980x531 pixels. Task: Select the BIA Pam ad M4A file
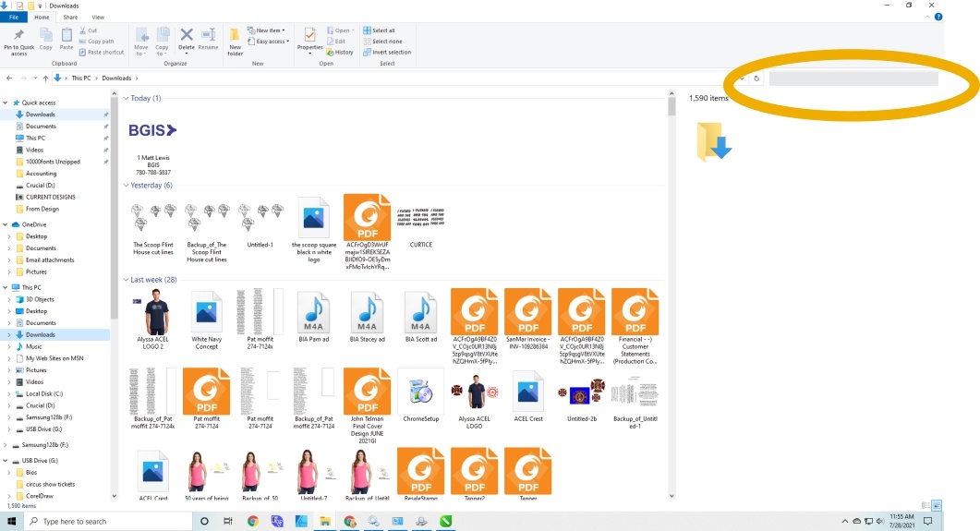coord(314,317)
